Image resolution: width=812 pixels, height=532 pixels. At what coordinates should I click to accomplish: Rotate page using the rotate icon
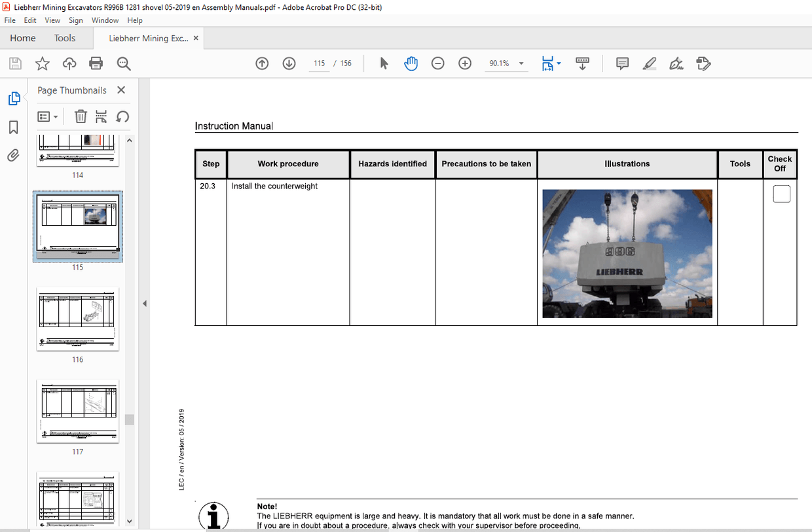tap(123, 116)
